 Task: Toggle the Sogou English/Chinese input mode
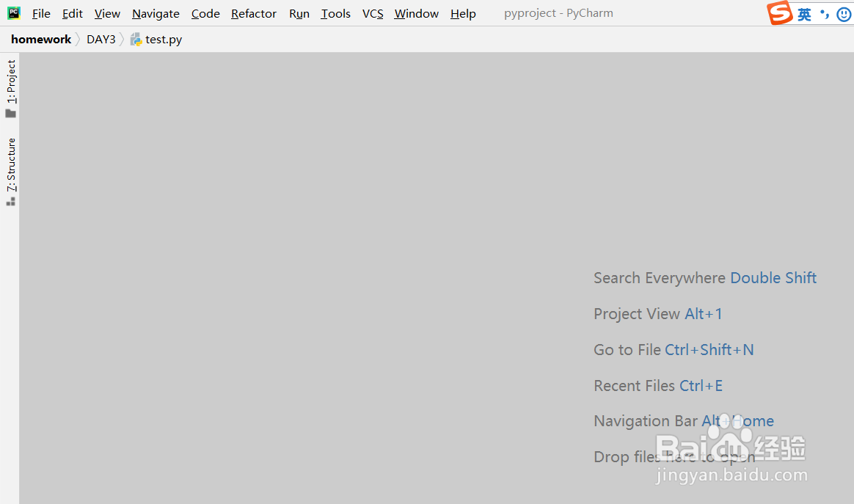[804, 14]
